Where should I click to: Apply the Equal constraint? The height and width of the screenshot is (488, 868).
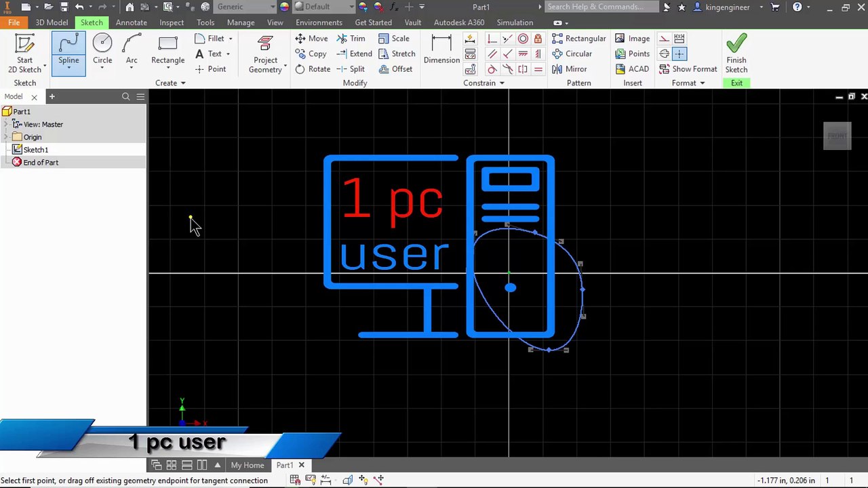538,69
